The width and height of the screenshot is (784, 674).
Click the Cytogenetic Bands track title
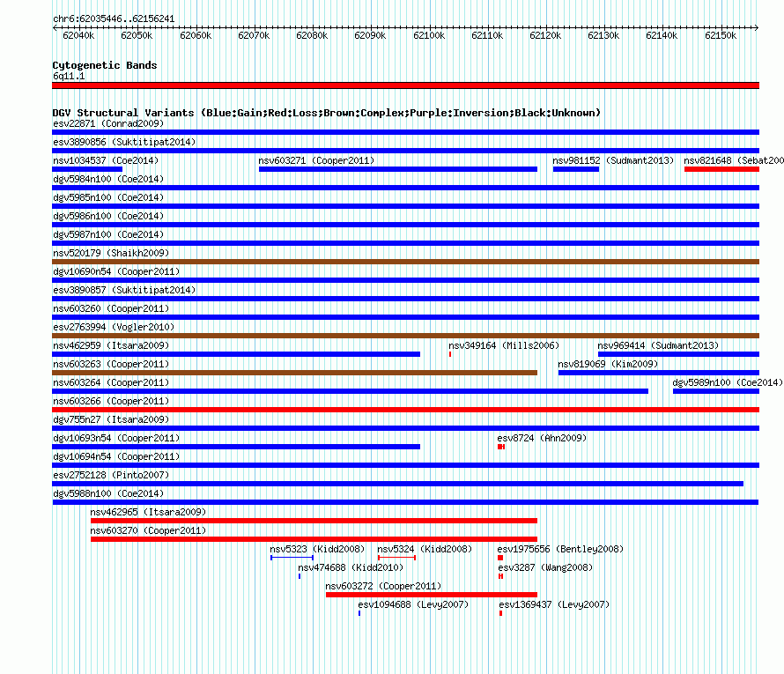click(105, 65)
